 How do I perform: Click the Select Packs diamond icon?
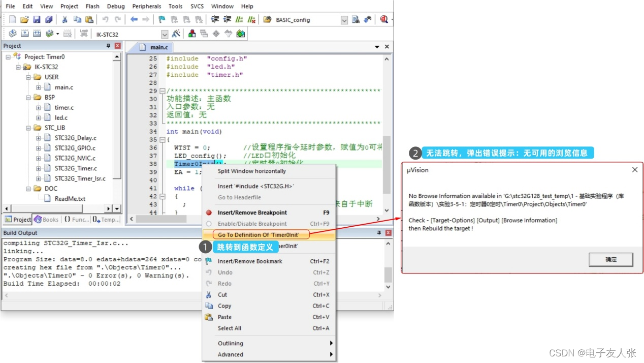point(229,34)
